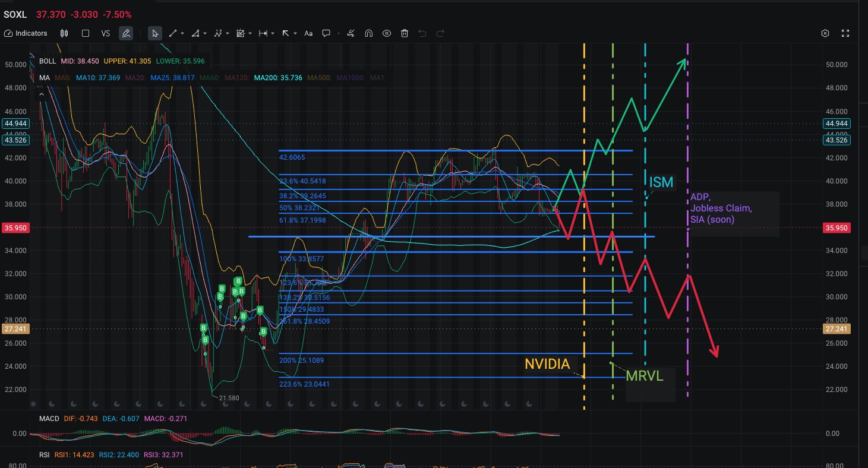Click the BOLL indicator label
The width and height of the screenshot is (868, 468).
(x=48, y=61)
